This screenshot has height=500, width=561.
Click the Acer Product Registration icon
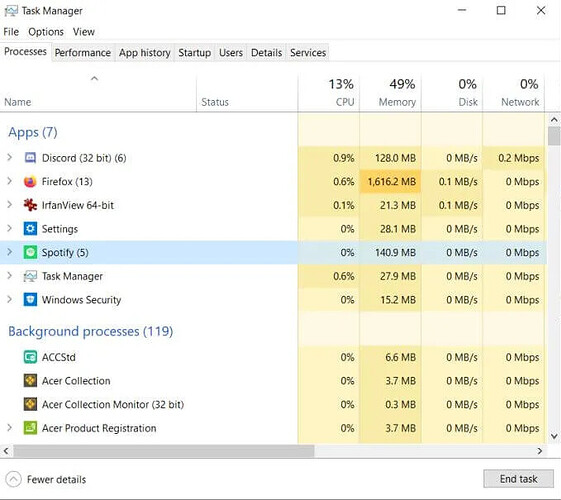click(30, 428)
